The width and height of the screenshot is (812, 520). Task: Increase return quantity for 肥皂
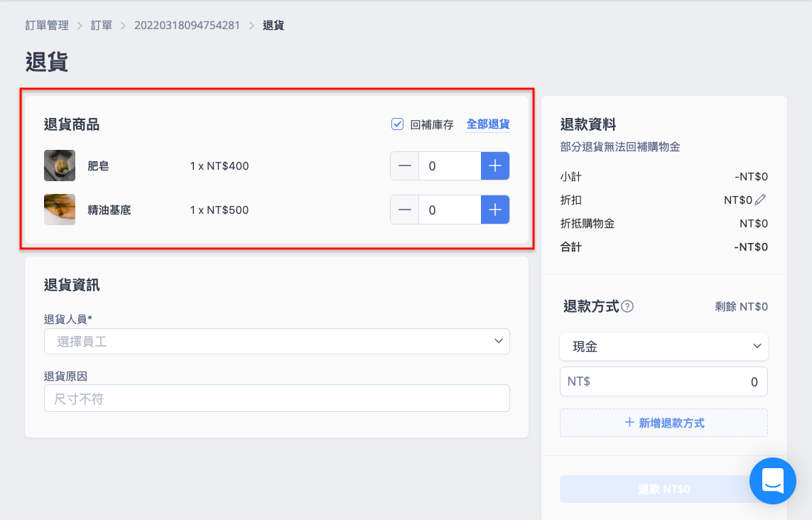click(x=495, y=166)
